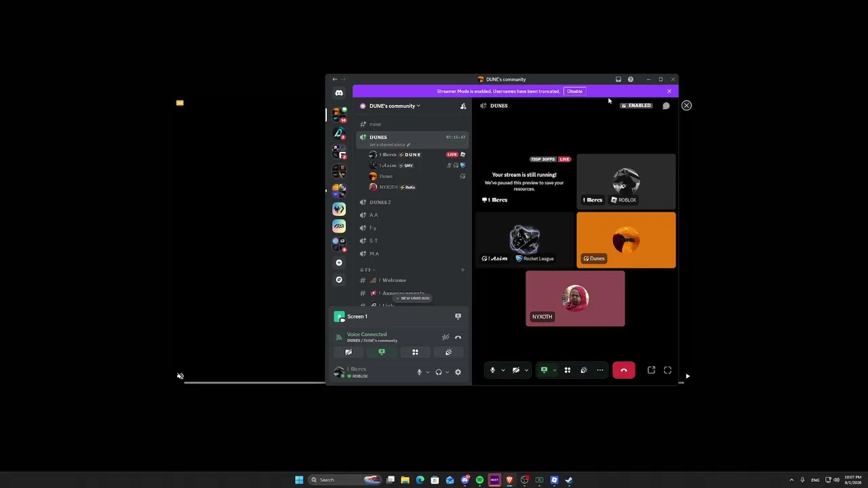This screenshot has width=868, height=488.
Task: Start an activity from call control bar
Action: (568, 370)
